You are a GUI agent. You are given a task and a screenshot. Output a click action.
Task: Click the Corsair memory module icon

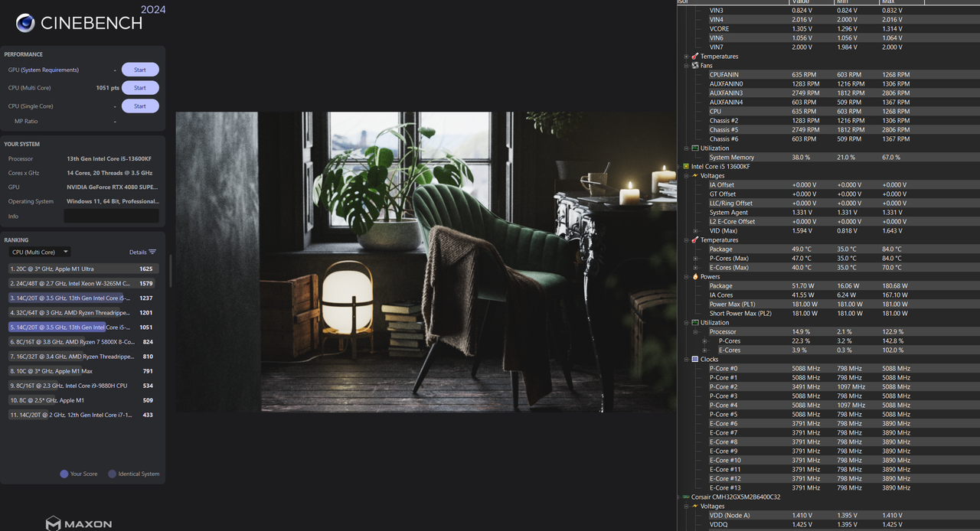pos(686,497)
